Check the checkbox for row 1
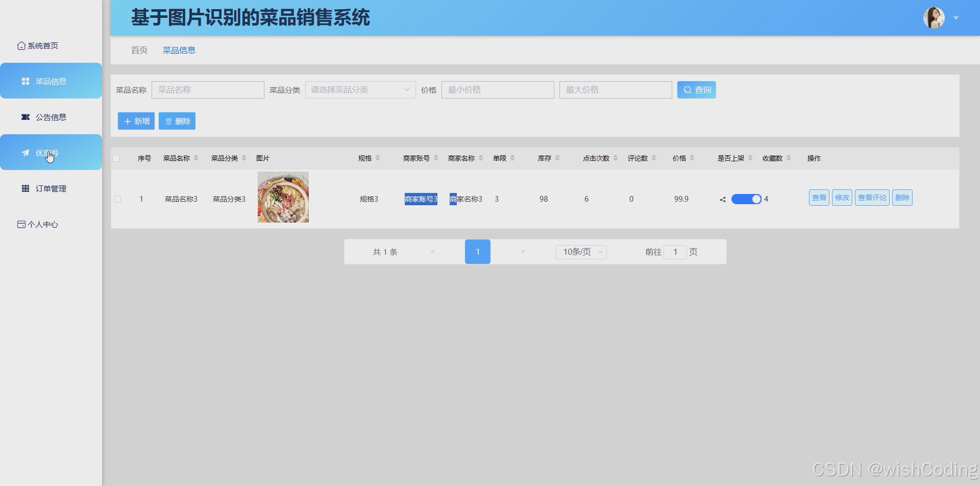Viewport: 980px width, 486px height. (117, 199)
